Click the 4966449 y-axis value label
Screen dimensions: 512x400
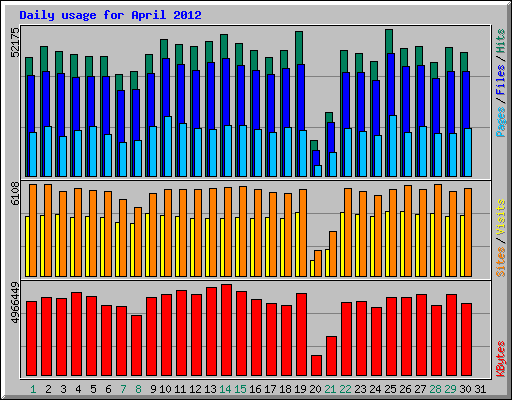pos(15,303)
